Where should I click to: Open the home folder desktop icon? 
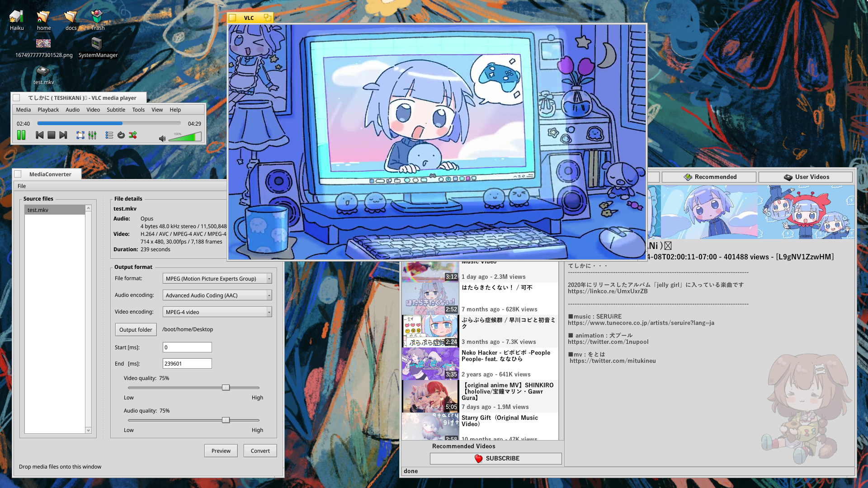click(43, 20)
